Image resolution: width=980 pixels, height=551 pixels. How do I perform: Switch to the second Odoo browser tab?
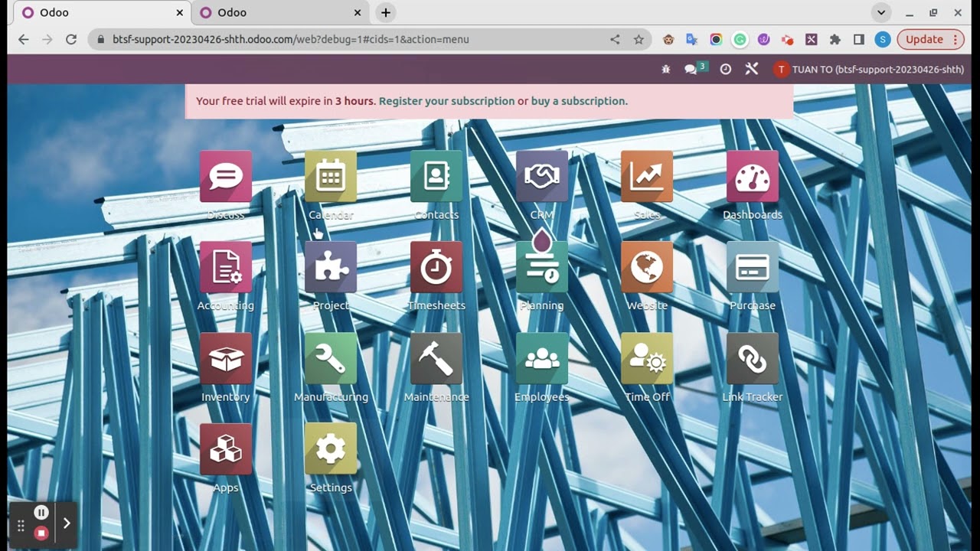pos(279,13)
